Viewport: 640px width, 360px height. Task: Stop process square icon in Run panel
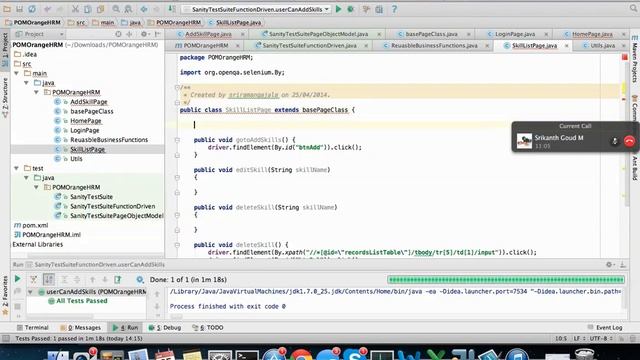tap(18, 306)
